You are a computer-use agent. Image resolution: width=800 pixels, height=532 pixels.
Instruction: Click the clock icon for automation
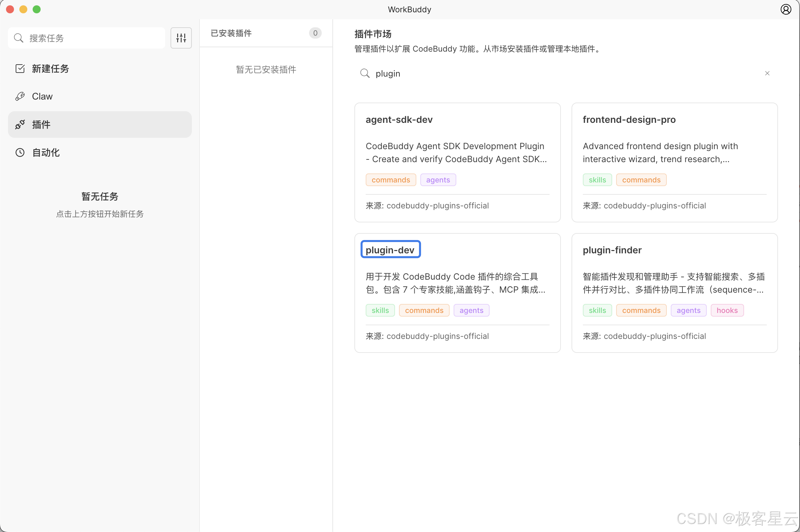pos(20,152)
